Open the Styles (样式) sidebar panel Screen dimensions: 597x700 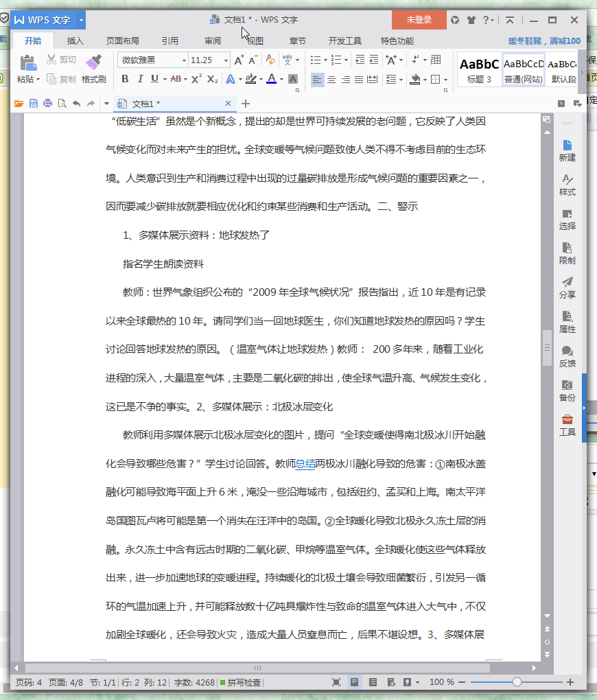567,185
